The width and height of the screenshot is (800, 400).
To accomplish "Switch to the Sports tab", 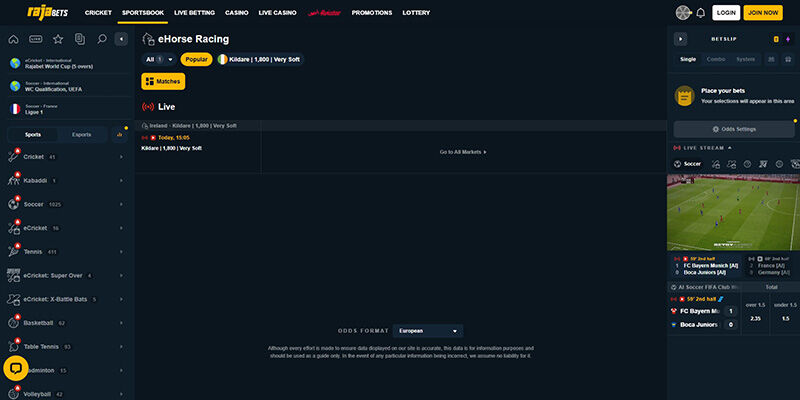I will click(33, 135).
